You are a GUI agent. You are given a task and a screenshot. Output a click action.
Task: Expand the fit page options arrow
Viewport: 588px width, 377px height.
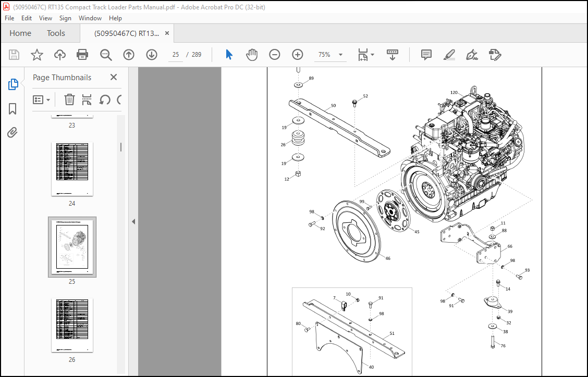[x=372, y=55]
